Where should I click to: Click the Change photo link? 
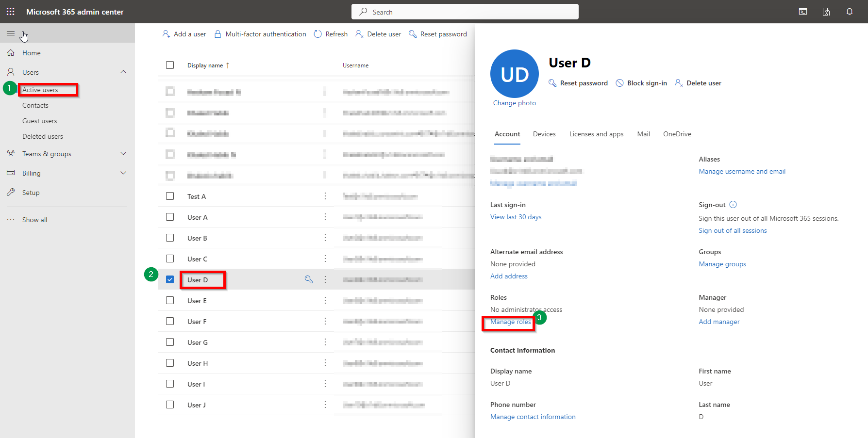click(515, 103)
